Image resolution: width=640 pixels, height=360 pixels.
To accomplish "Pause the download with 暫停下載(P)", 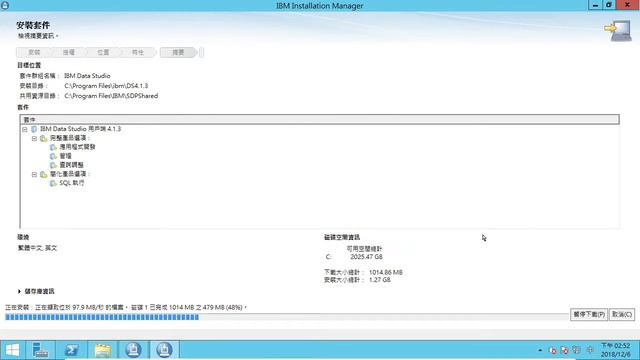I will (x=589, y=314).
